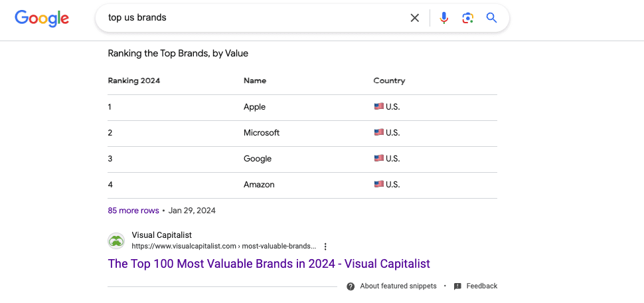Clear the search box with the X icon
Screen dimensions: 644x303
click(415, 18)
